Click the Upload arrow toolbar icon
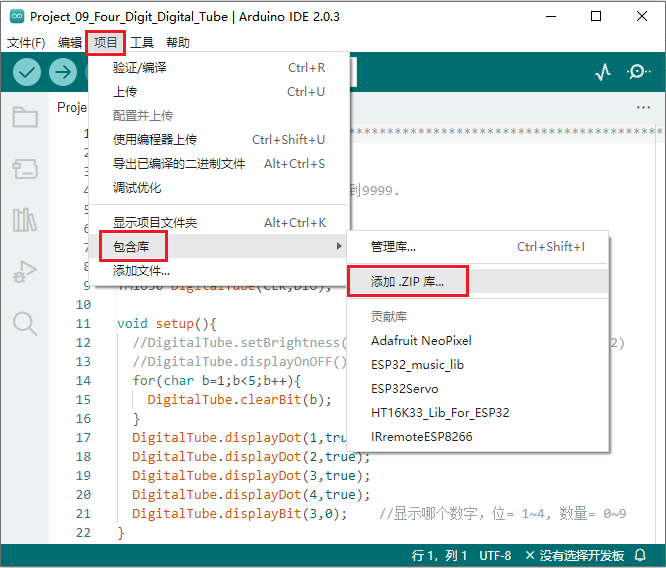The height and width of the screenshot is (568, 666). pos(63,72)
